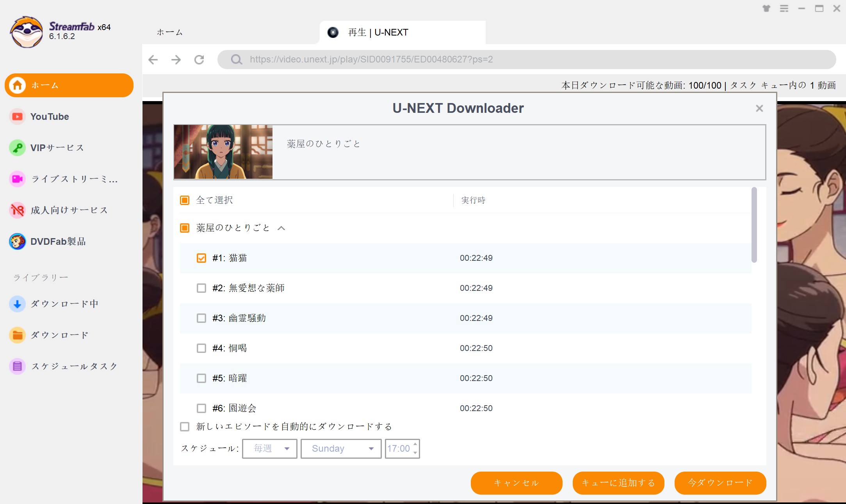The image size is (846, 504).
Task: Open the Sunday weekday dropdown
Action: 341,449
